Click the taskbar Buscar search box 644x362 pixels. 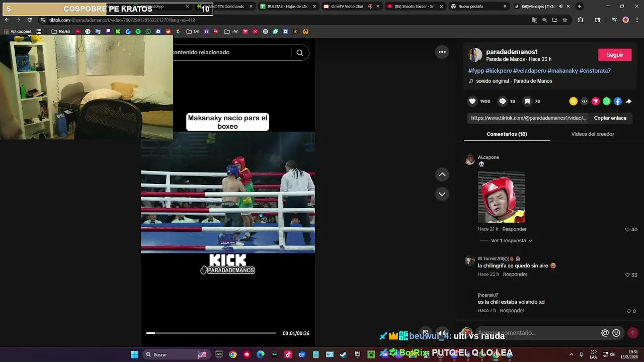(x=176, y=354)
